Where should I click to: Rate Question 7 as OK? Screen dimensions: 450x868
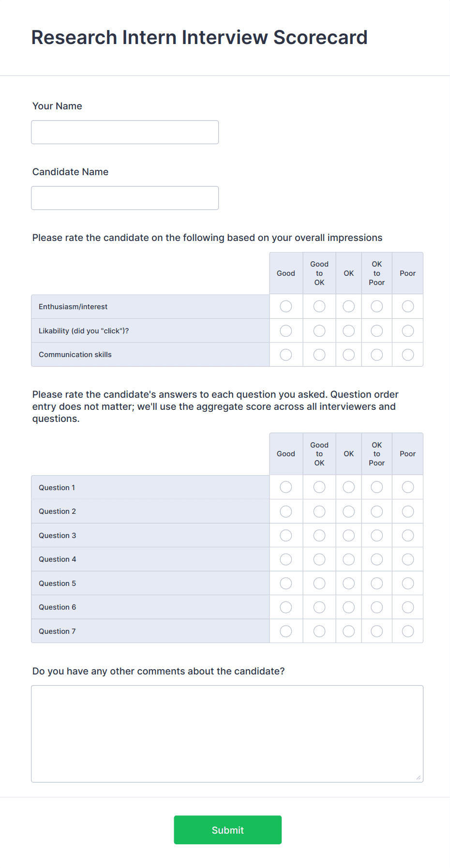pos(348,631)
